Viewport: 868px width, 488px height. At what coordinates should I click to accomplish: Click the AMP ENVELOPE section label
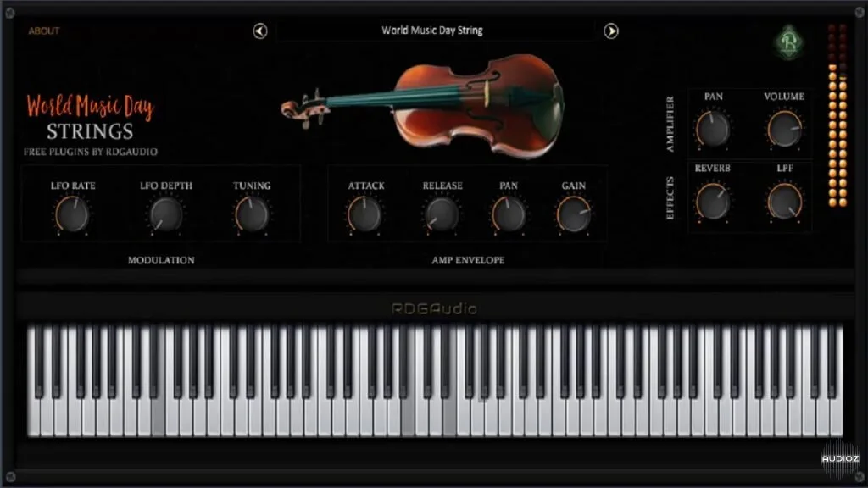468,260
